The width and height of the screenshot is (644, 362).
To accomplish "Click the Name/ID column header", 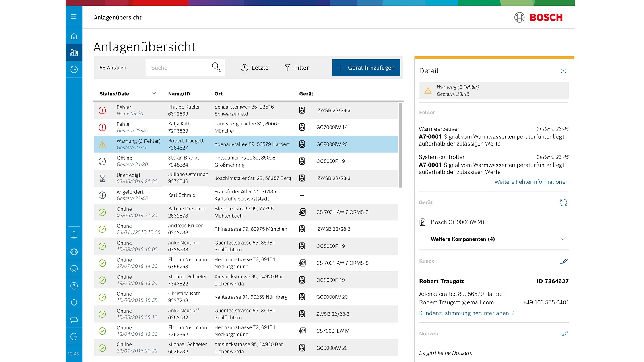I will [x=179, y=94].
